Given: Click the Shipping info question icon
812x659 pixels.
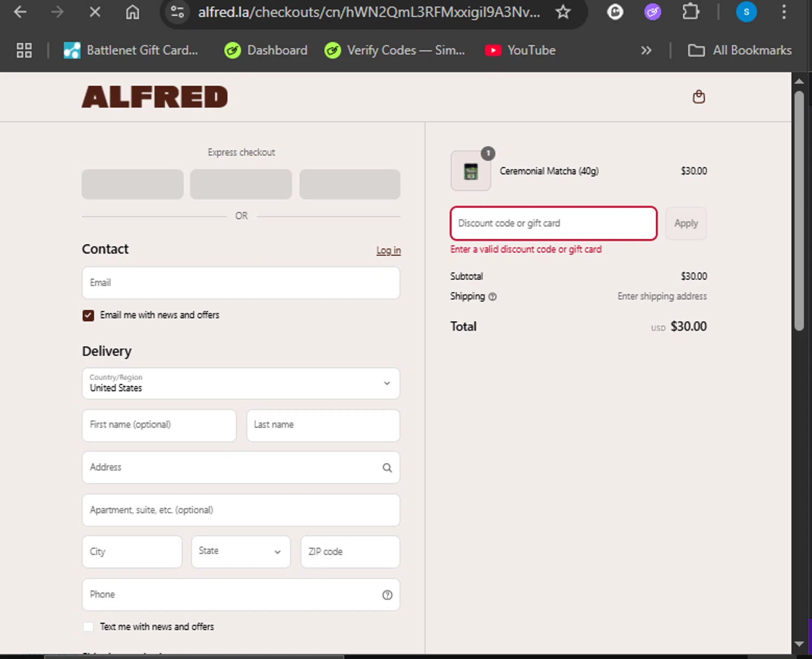Looking at the screenshot, I should pos(493,297).
